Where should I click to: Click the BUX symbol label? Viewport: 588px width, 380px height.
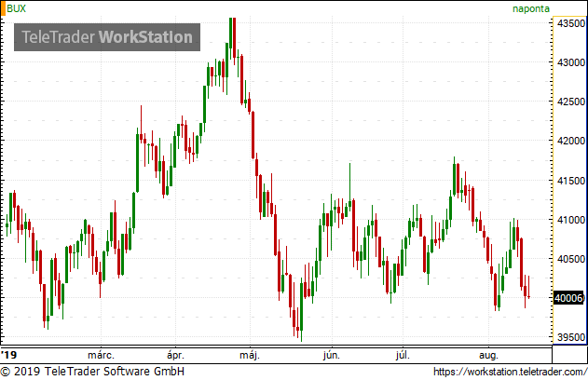17,8
